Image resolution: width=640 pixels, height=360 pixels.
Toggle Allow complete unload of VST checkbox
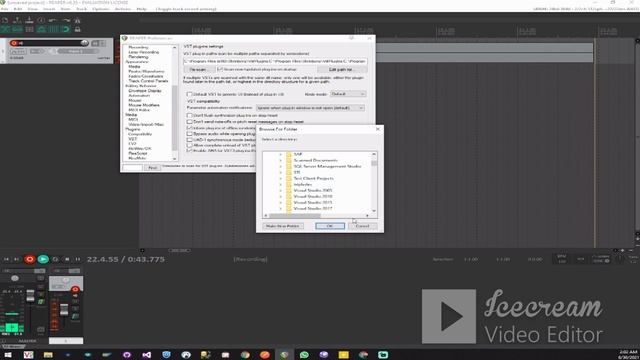pyautogui.click(x=189, y=145)
